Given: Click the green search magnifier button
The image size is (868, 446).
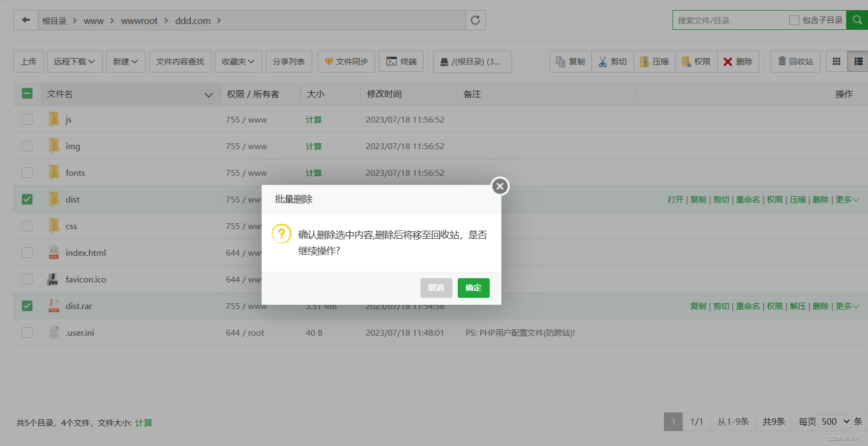Looking at the screenshot, I should 857,20.
